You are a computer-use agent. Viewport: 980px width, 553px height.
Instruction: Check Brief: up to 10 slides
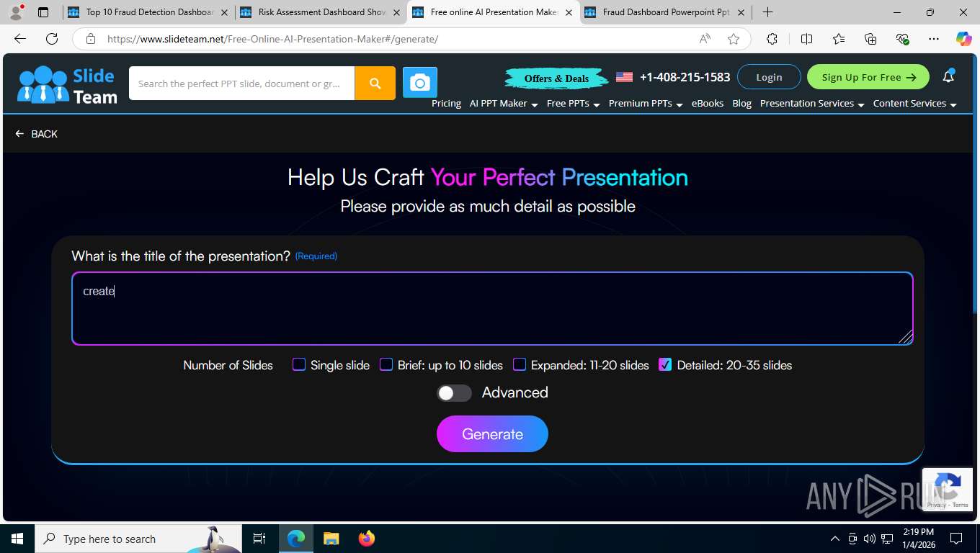coord(386,364)
